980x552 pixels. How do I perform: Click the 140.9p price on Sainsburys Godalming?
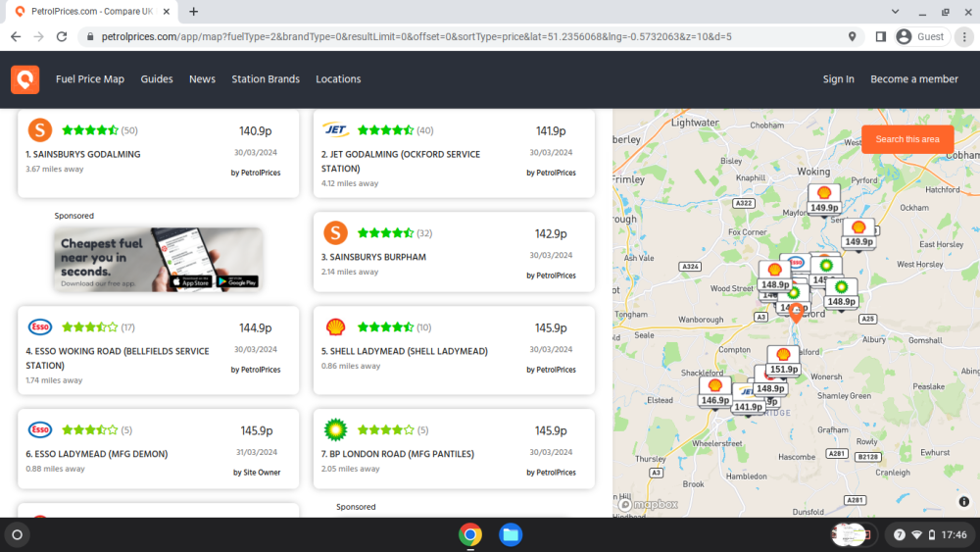click(255, 131)
